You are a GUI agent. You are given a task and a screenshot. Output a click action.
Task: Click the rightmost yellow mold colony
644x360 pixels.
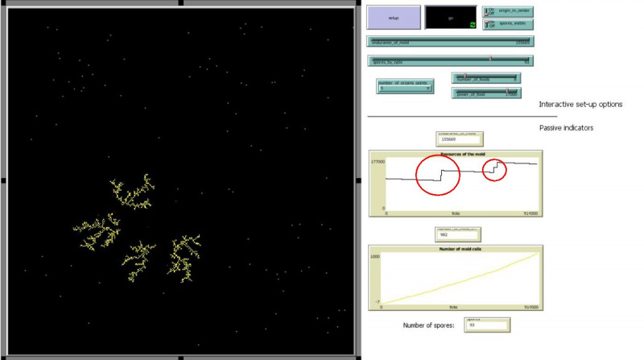185,257
